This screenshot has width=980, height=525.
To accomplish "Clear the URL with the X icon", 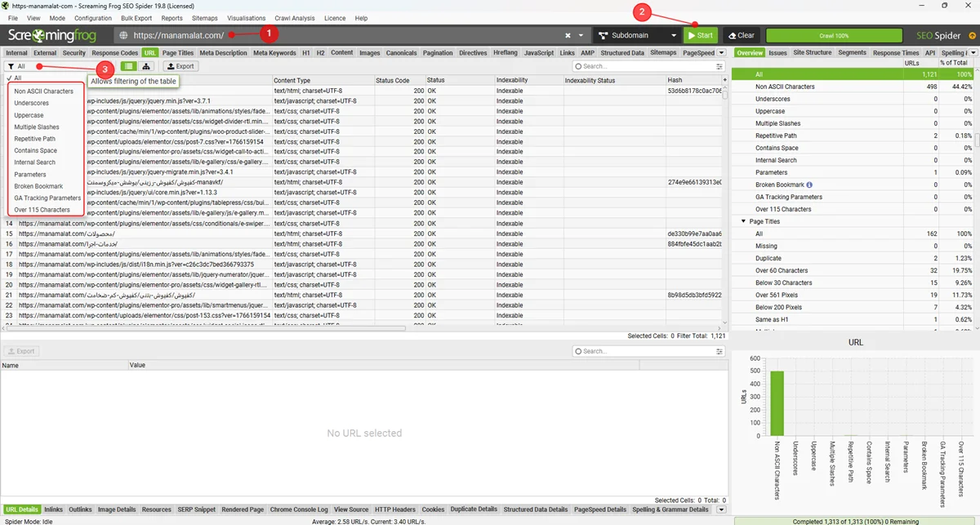I will click(568, 36).
